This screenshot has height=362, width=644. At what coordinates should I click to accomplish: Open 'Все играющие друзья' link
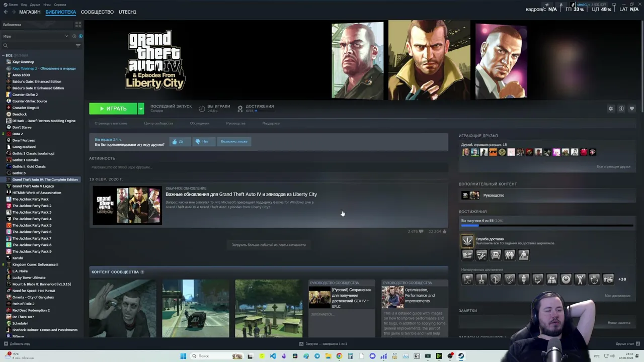pyautogui.click(x=613, y=166)
